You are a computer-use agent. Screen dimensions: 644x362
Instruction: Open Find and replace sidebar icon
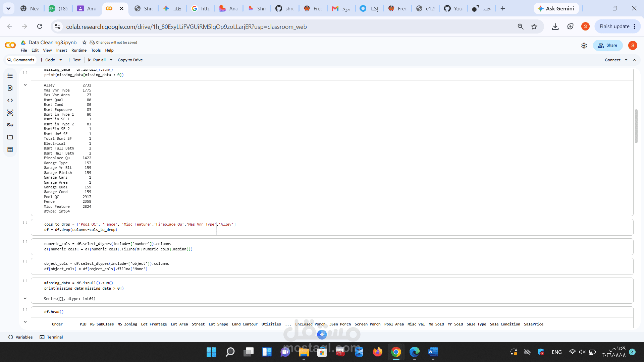[x=10, y=88]
